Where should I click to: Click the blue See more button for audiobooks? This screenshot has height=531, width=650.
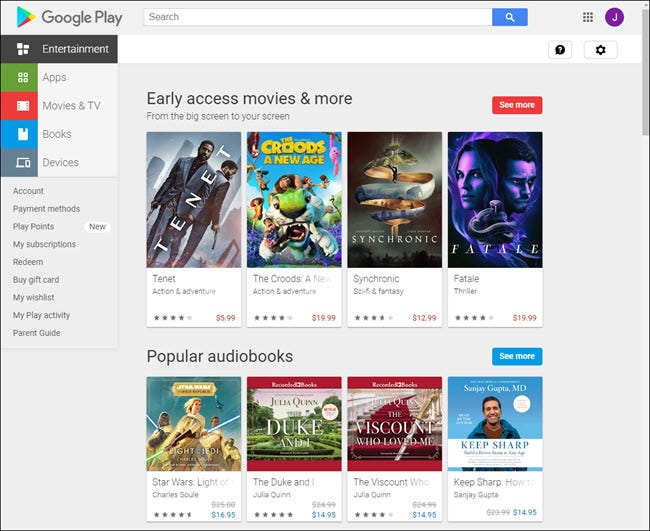point(517,356)
